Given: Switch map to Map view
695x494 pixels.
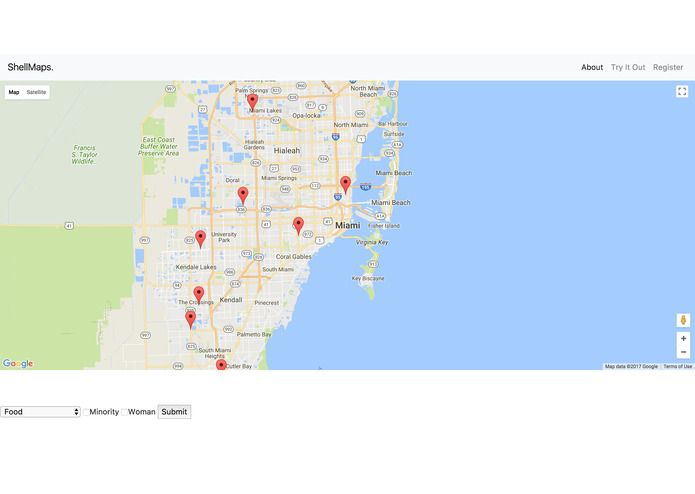Looking at the screenshot, I should click(x=14, y=92).
